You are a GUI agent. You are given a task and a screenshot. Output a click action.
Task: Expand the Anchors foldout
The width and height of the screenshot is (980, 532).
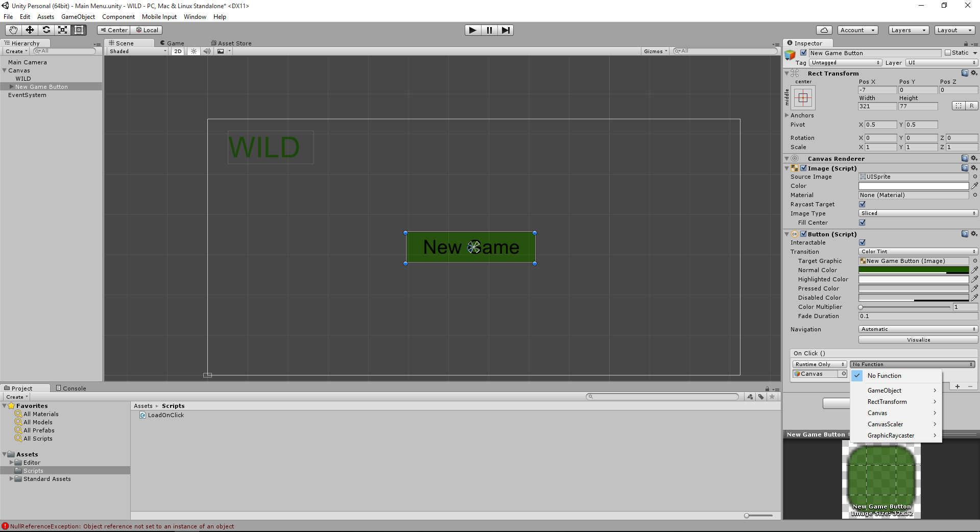pyautogui.click(x=787, y=115)
